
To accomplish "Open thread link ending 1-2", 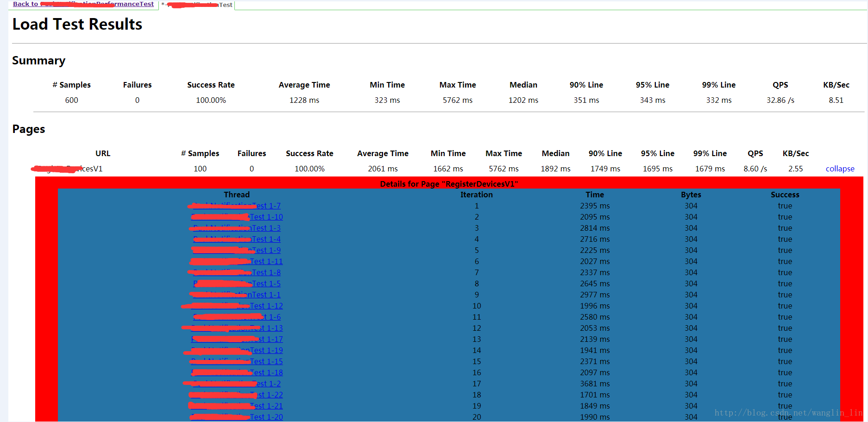I will 237,384.
